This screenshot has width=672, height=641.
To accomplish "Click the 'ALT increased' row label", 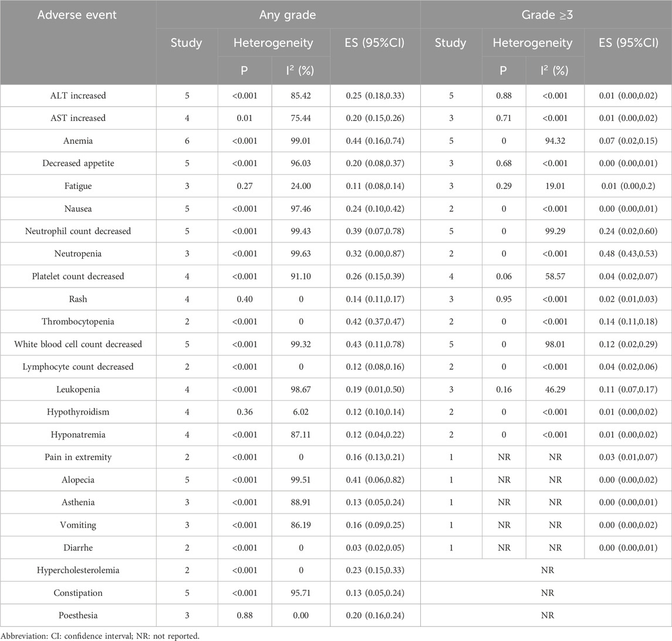I will click(78, 95).
